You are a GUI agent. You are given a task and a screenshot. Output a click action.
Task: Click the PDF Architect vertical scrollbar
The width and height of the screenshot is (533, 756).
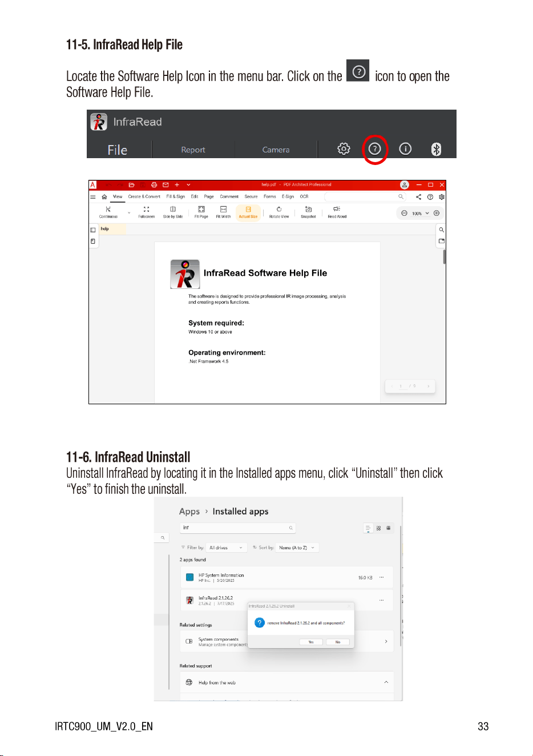coord(444,257)
